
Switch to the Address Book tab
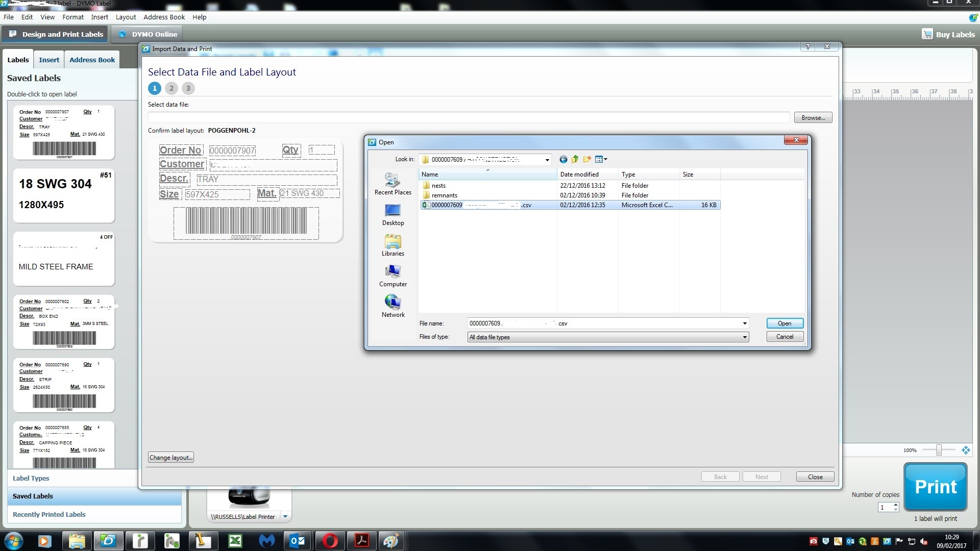click(x=91, y=59)
